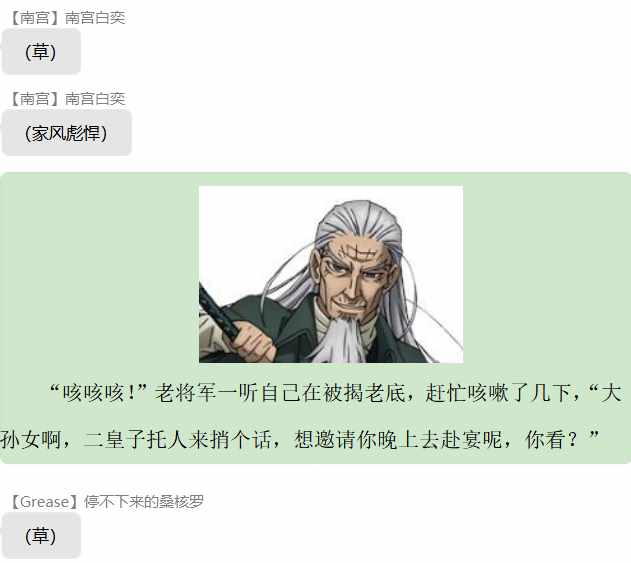Click the closing “你看？” in the narration

click(x=562, y=439)
